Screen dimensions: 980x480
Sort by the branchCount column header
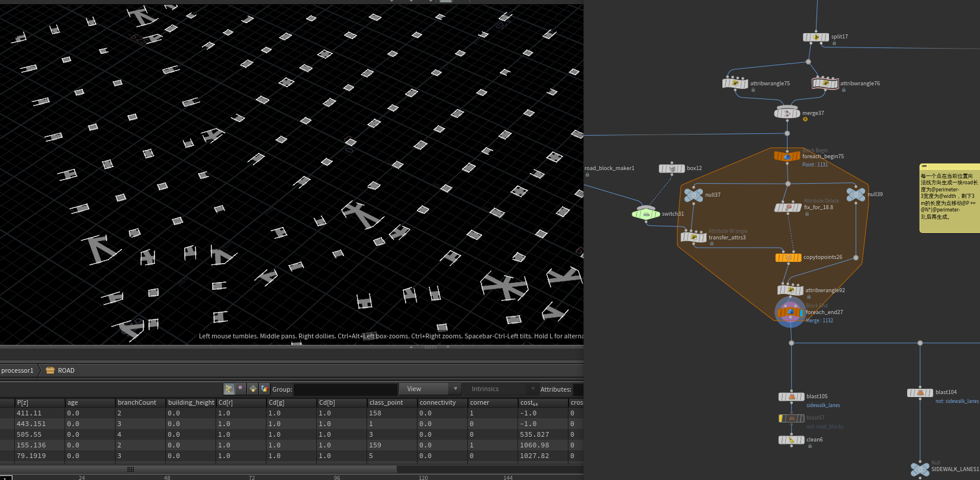137,402
